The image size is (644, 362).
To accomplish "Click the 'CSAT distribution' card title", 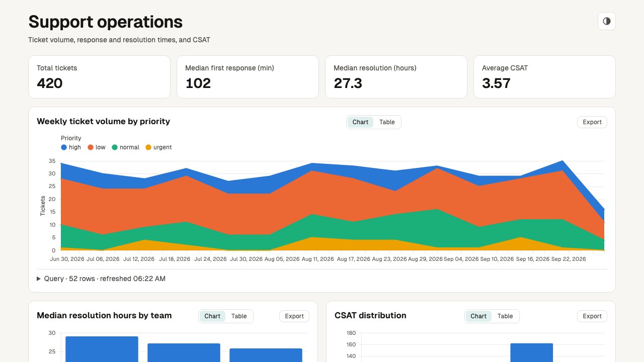I will point(370,315).
